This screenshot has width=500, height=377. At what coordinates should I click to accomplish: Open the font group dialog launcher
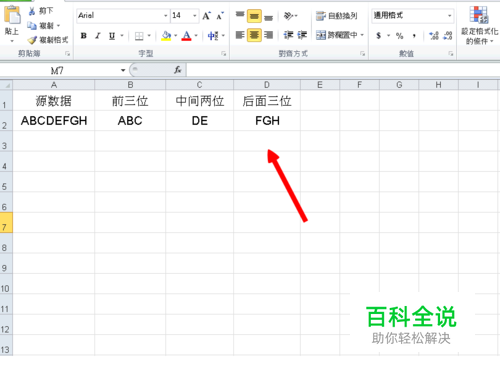coord(224,53)
